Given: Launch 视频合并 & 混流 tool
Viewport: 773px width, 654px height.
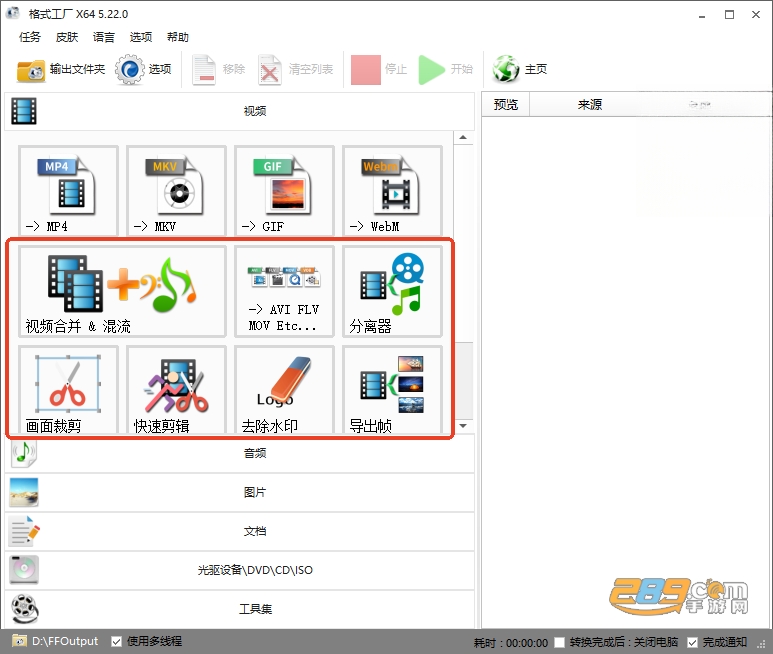Looking at the screenshot, I should point(122,292).
